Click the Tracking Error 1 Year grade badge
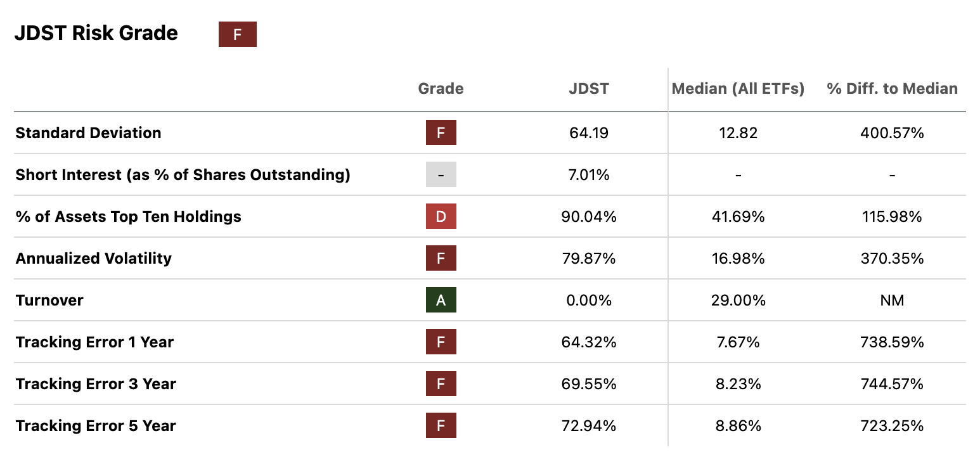Screen dimensions: 980x464 pyautogui.click(x=441, y=342)
